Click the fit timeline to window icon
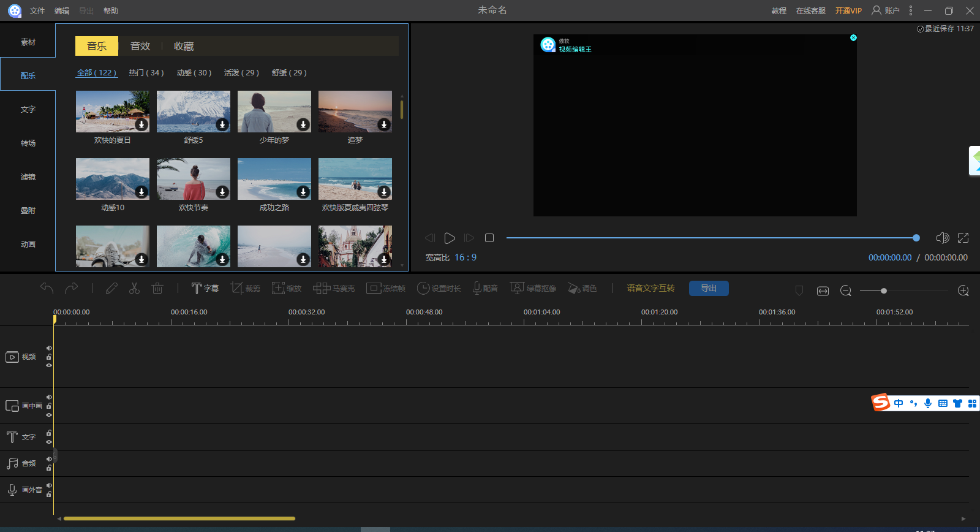 (823, 291)
